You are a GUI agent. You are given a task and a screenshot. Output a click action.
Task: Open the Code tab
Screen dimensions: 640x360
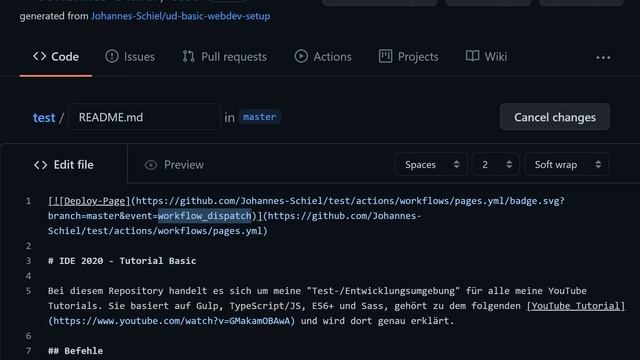click(56, 56)
